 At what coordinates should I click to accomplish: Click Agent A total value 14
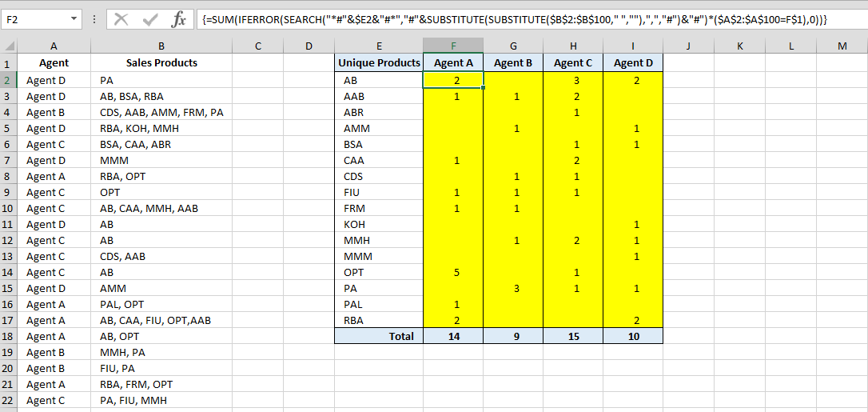point(453,335)
